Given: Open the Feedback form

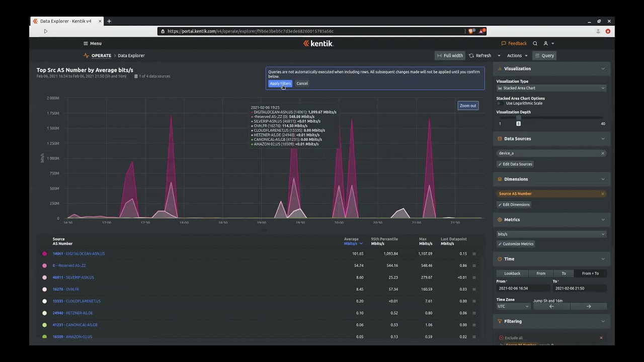Looking at the screenshot, I should 514,43.
